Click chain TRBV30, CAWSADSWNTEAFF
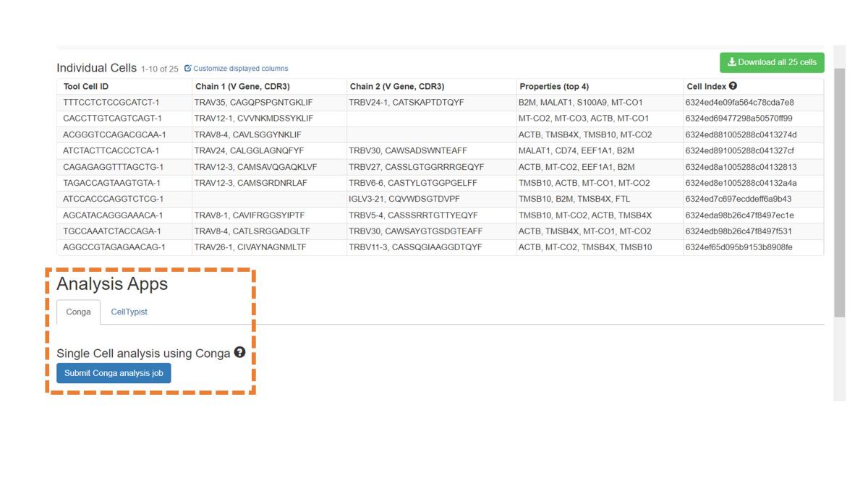This screenshot has height=488, width=868. coord(408,151)
